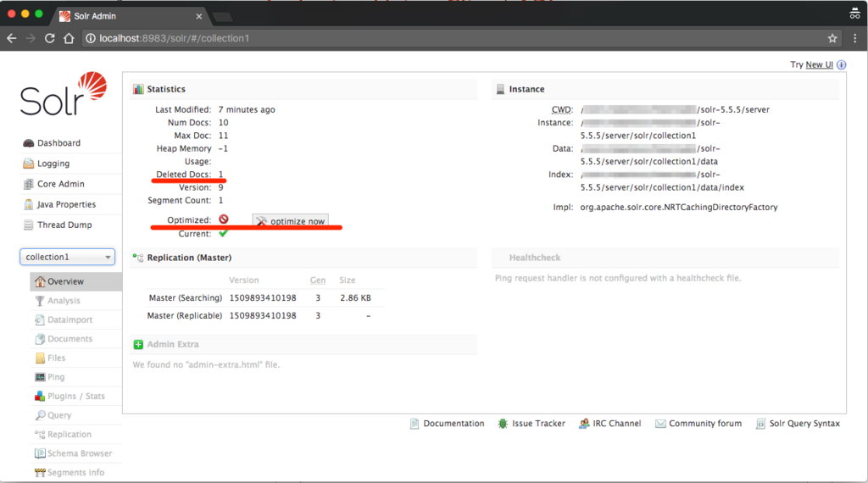Viewport: 868px width, 483px height.
Task: Open the New UI link
Action: [820, 64]
